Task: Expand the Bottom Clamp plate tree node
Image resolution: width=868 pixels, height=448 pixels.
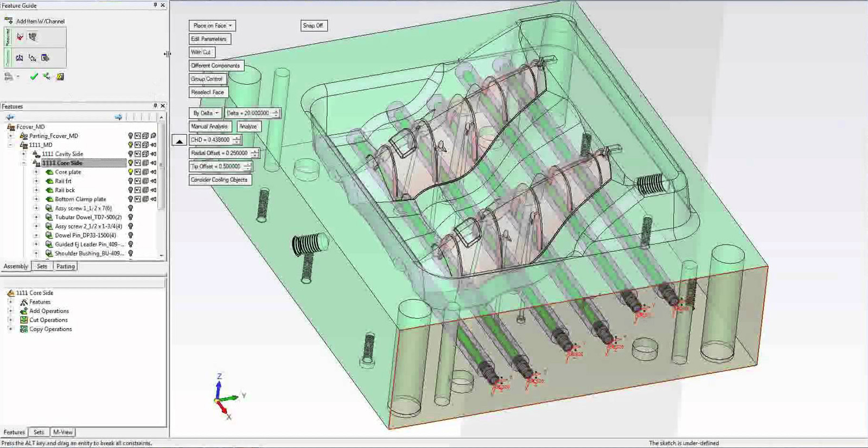Action: click(x=36, y=199)
